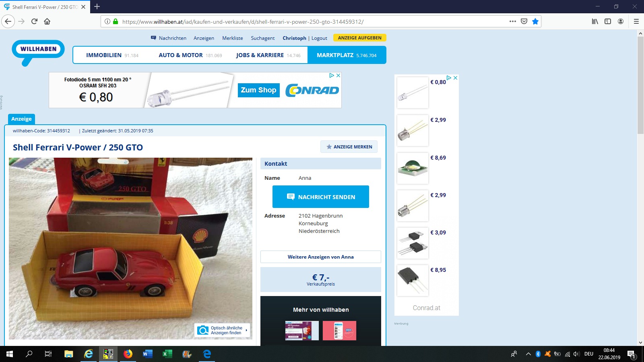Save page to Pocket
644x362 pixels.
point(524,21)
